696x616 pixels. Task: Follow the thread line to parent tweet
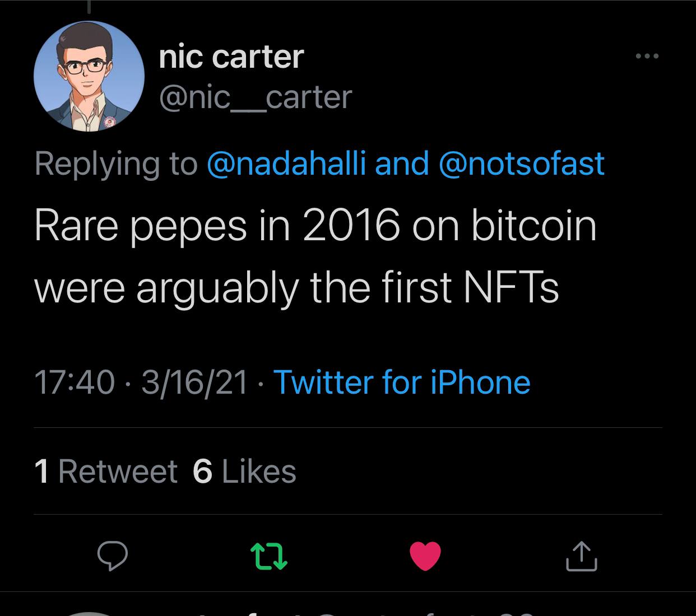pos(89,6)
